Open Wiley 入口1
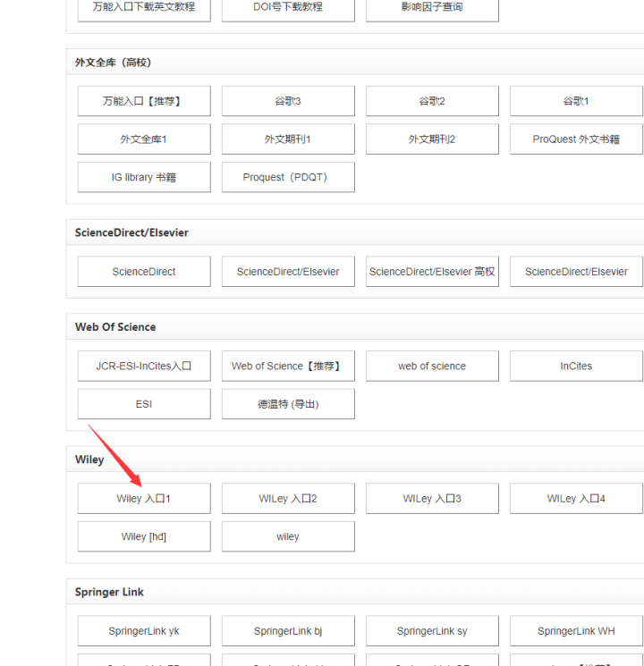This screenshot has width=644, height=666. coord(144,499)
